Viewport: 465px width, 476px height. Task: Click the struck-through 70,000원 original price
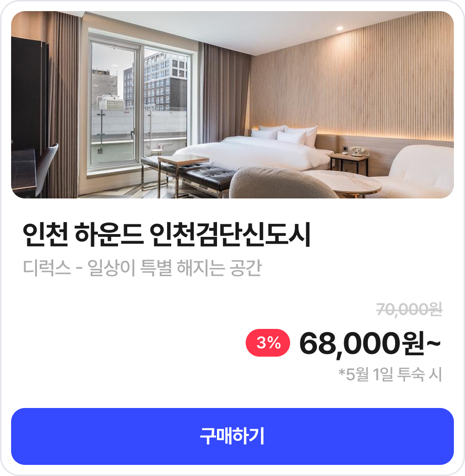tap(409, 309)
